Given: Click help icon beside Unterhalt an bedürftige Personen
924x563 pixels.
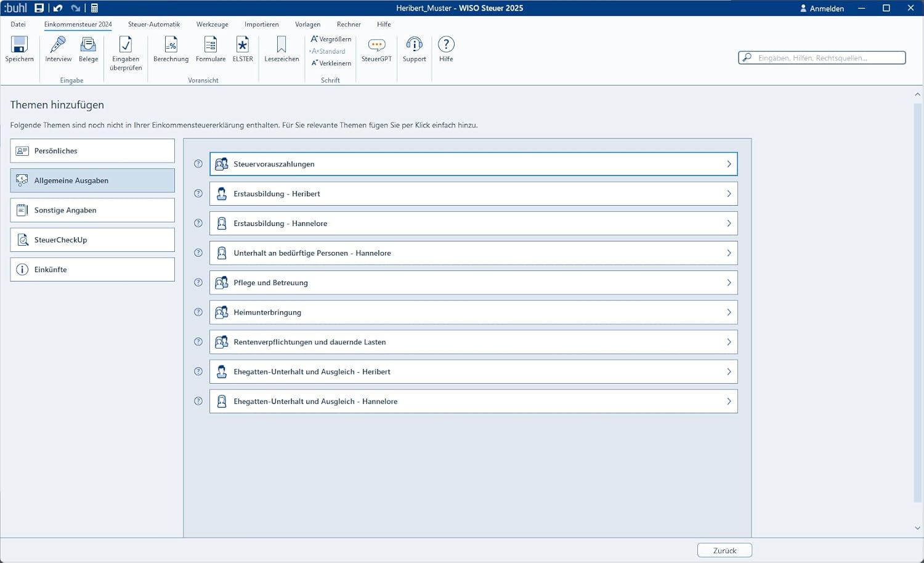Looking at the screenshot, I should [198, 253].
